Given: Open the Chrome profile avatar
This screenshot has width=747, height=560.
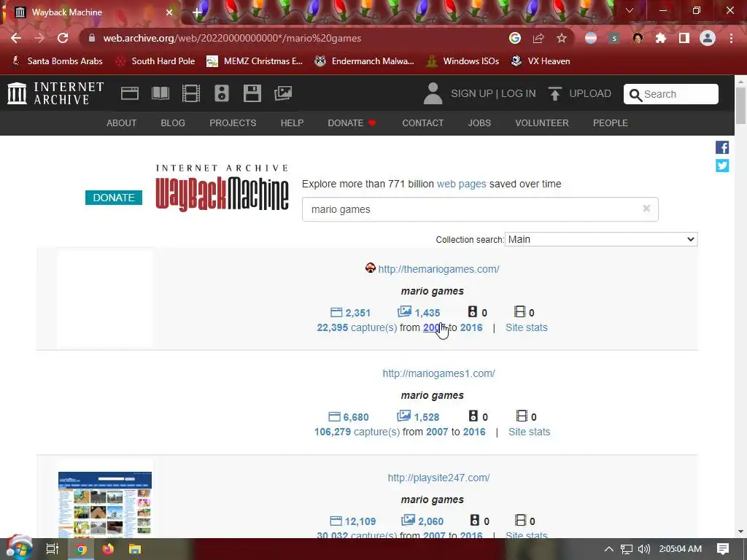Looking at the screenshot, I should pos(708,38).
